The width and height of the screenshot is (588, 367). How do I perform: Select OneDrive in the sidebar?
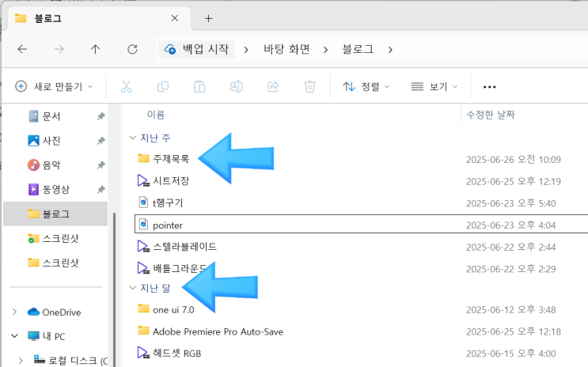click(x=55, y=312)
